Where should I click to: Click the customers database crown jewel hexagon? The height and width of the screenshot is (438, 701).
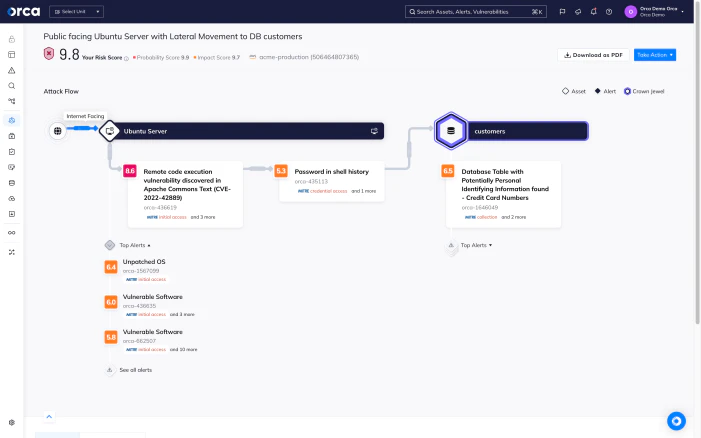tap(451, 131)
